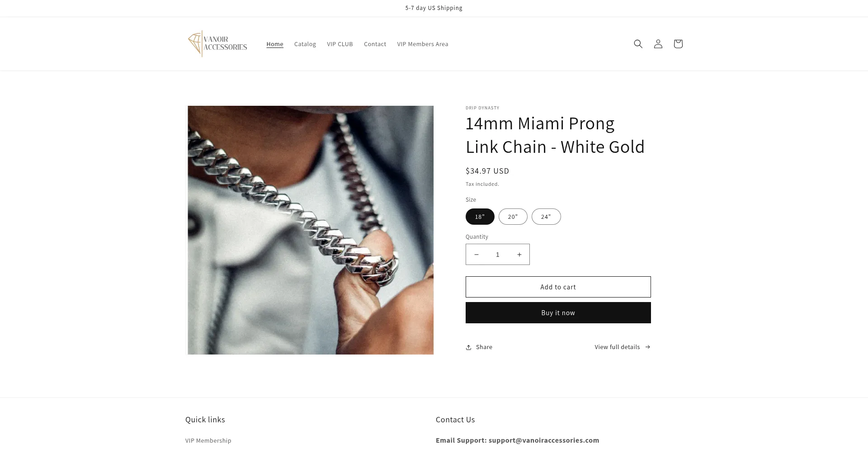
Task: Choose the 20" size option
Action: (513, 217)
